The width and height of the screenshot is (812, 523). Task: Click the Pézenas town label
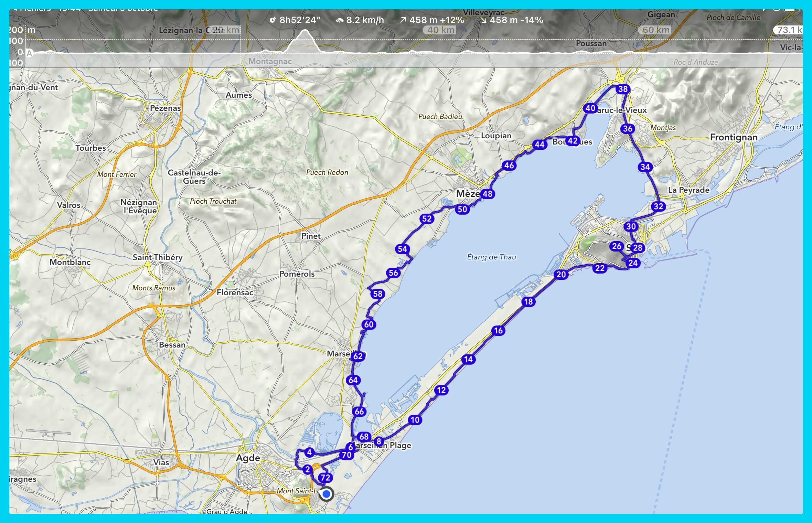click(x=165, y=108)
